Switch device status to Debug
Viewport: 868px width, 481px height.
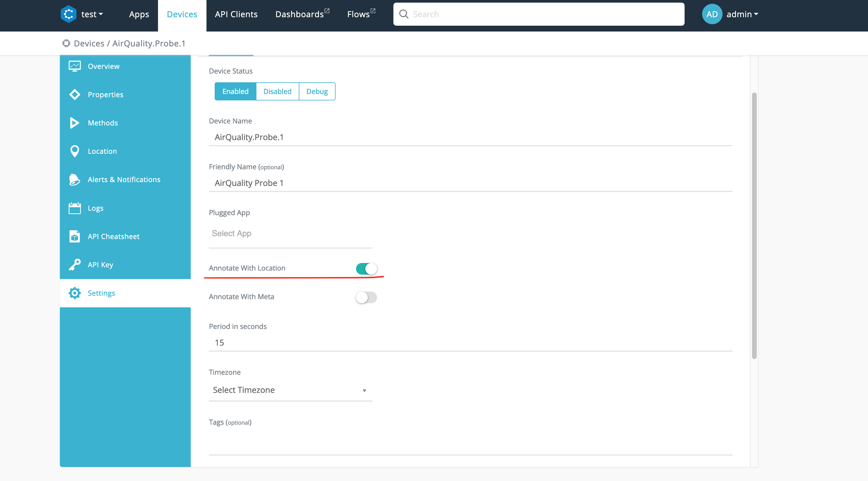click(317, 91)
